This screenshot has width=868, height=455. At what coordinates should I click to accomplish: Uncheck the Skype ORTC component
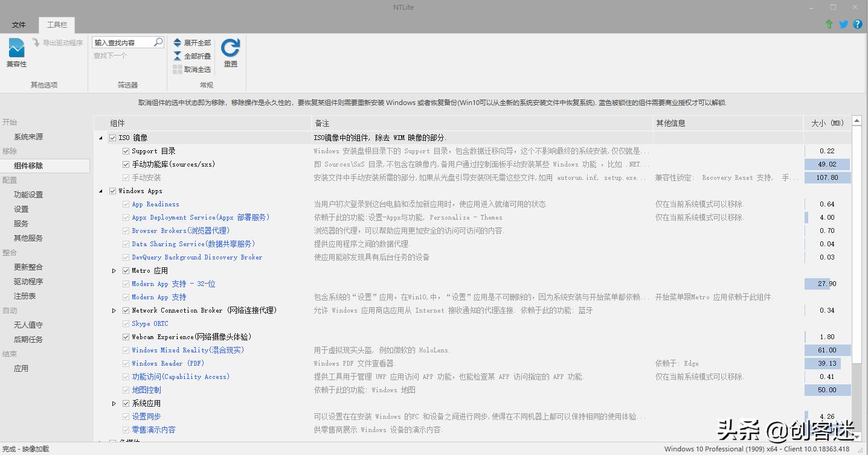click(x=124, y=323)
